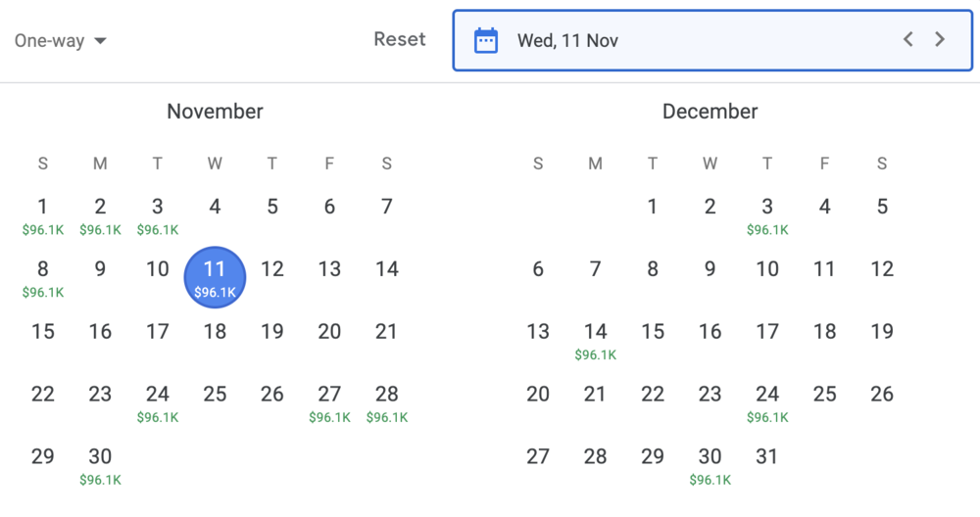This screenshot has height=517, width=980.
Task: Select November 27 on the calendar
Action: point(329,402)
